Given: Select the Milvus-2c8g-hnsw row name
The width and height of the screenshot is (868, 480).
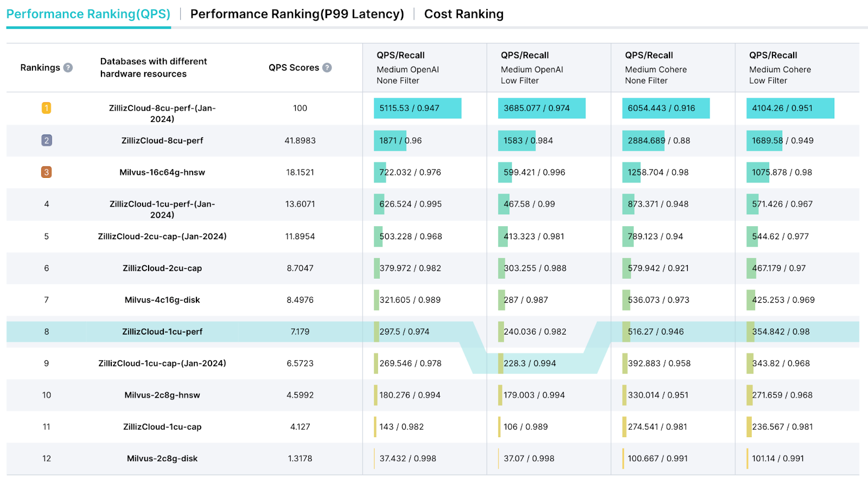Looking at the screenshot, I should click(x=162, y=395).
